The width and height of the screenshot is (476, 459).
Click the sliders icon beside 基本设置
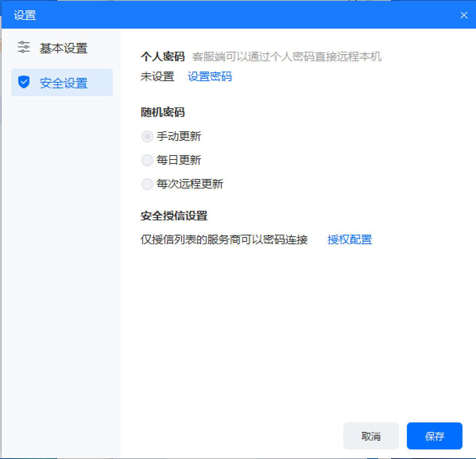point(24,47)
